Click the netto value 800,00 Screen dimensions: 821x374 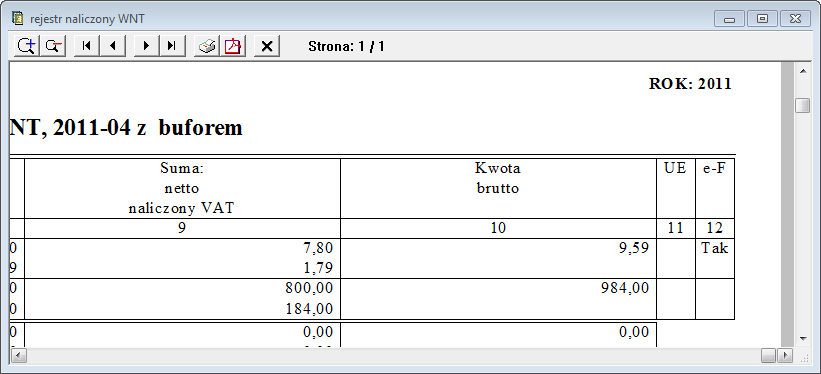click(x=309, y=288)
